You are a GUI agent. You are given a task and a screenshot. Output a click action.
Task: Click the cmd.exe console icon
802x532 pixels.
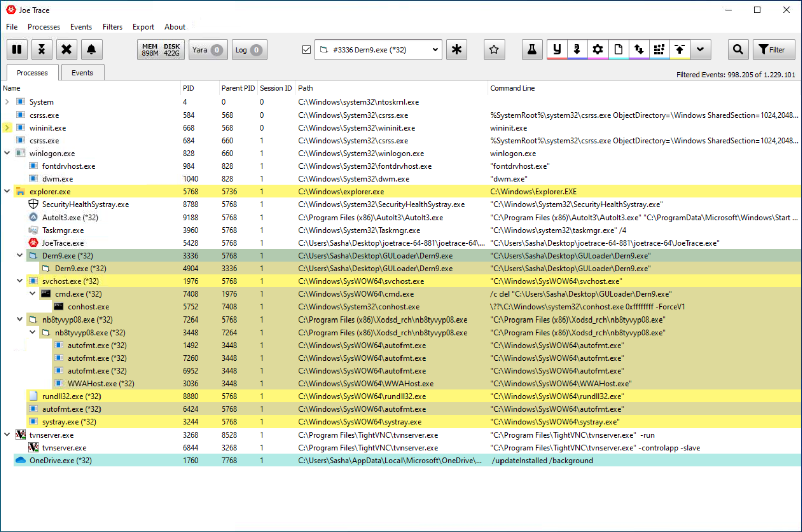click(46, 294)
